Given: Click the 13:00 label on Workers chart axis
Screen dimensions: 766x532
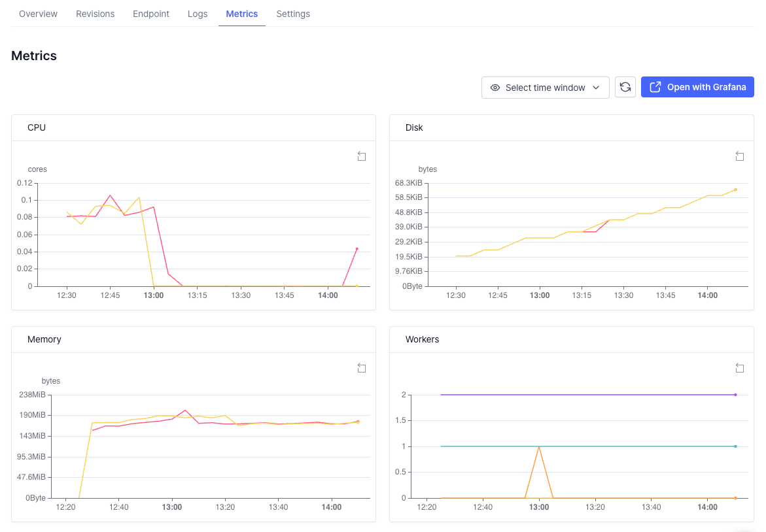Looking at the screenshot, I should pyautogui.click(x=539, y=507).
